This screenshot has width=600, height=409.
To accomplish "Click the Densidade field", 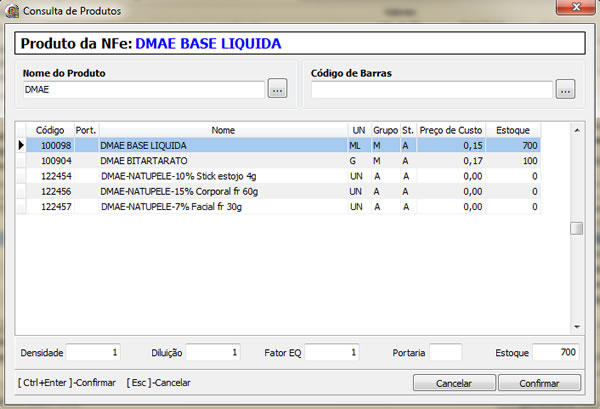I will click(93, 352).
